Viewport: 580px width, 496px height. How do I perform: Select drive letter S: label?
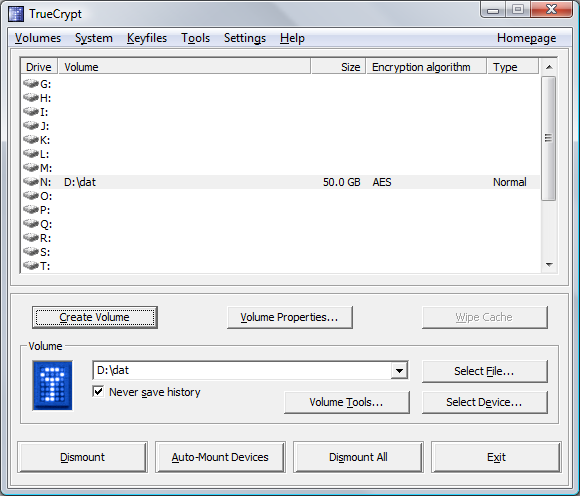(45, 252)
